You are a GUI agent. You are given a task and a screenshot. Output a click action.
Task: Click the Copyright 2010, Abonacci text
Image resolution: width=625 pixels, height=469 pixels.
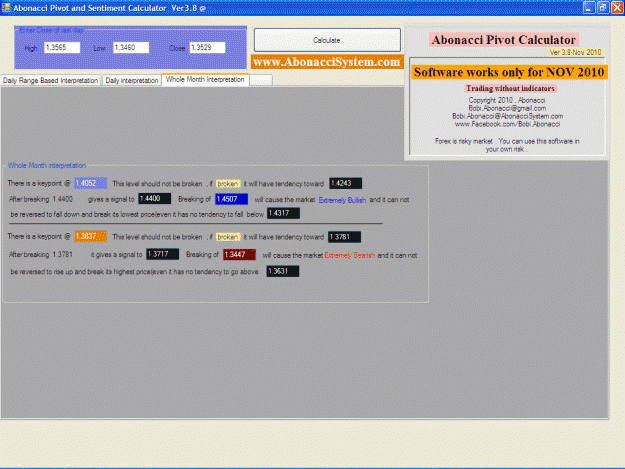point(507,100)
